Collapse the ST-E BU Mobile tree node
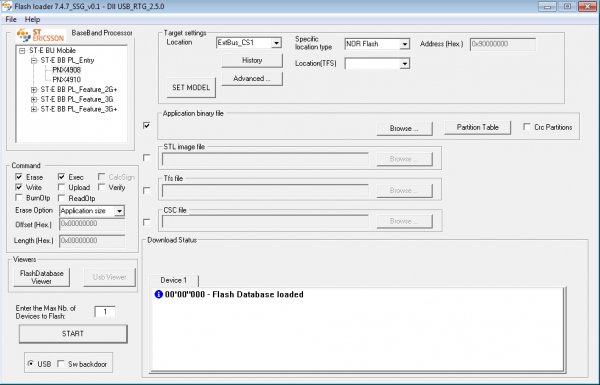 click(22, 51)
